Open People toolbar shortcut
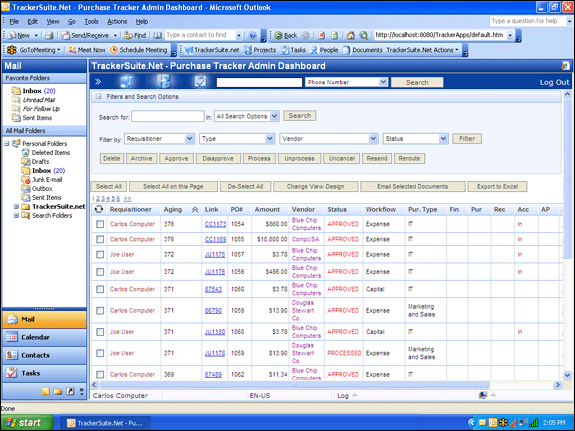575x431 pixels. [324, 50]
